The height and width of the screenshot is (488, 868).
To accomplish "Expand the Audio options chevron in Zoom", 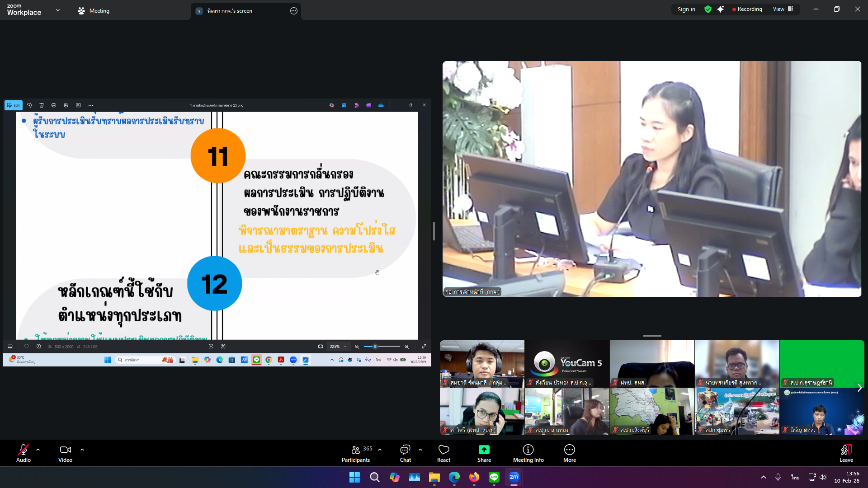I will tap(38, 449).
